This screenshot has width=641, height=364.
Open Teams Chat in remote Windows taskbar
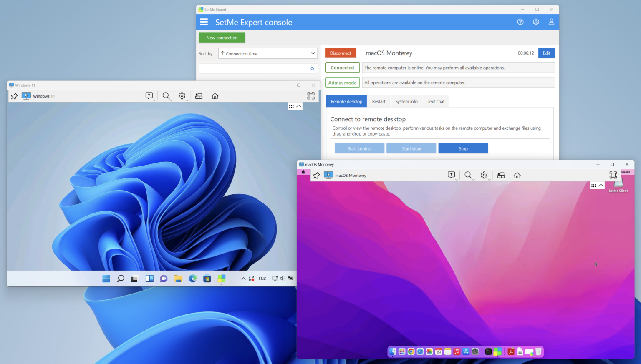tap(164, 279)
